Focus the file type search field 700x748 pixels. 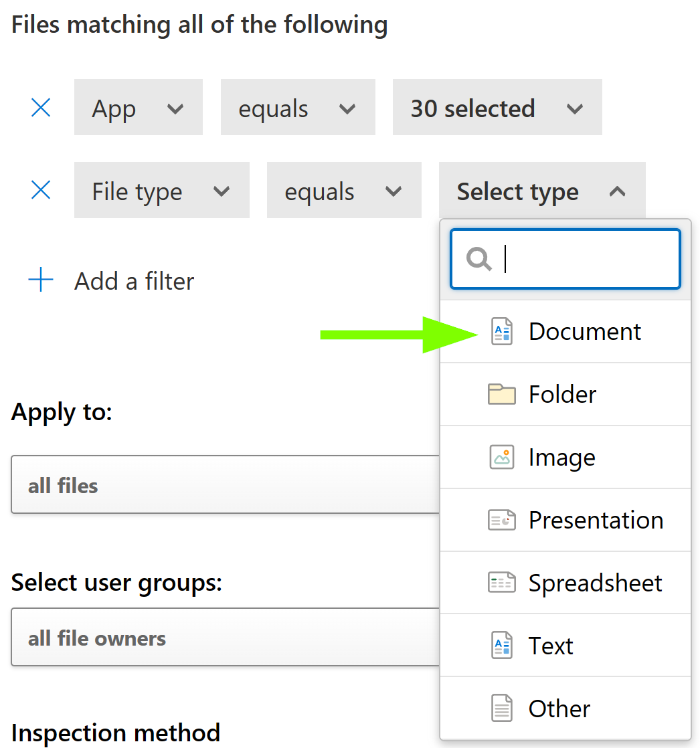click(x=588, y=259)
